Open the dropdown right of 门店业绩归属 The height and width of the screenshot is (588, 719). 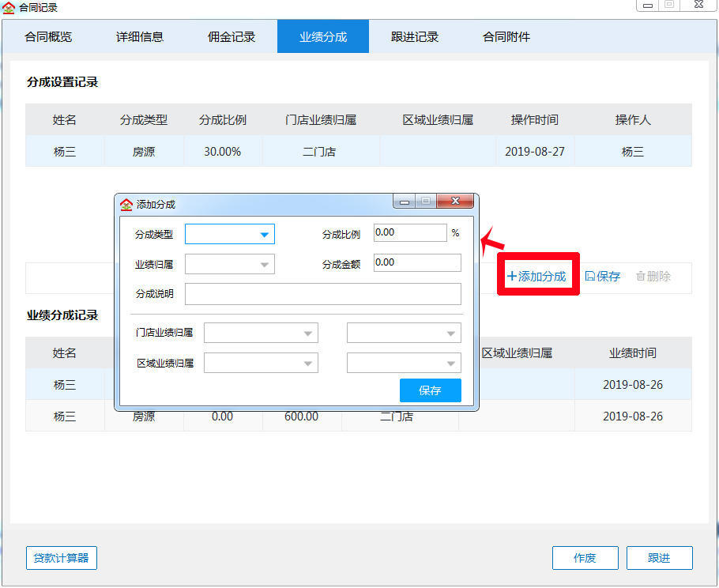click(x=450, y=333)
